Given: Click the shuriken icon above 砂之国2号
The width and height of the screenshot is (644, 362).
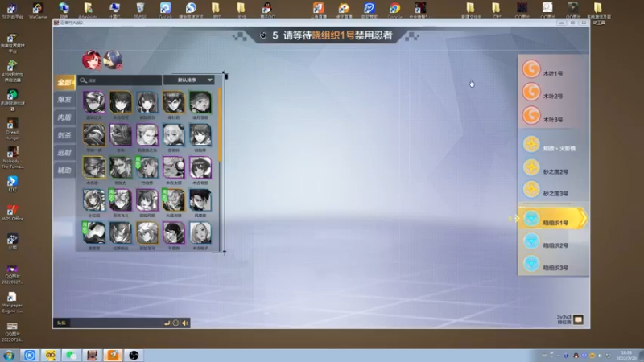Looking at the screenshot, I should click(x=531, y=145).
